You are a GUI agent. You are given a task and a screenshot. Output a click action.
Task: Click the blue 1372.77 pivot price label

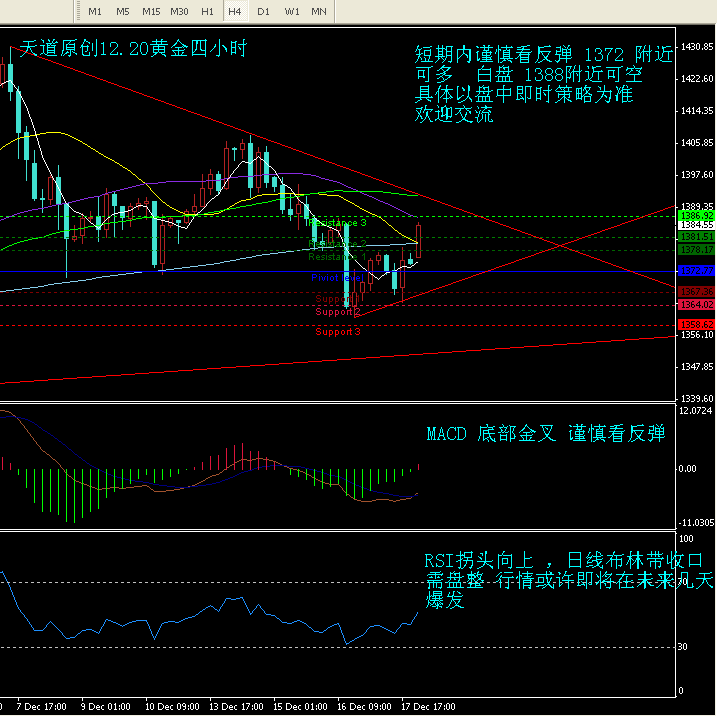pyautogui.click(x=695, y=271)
